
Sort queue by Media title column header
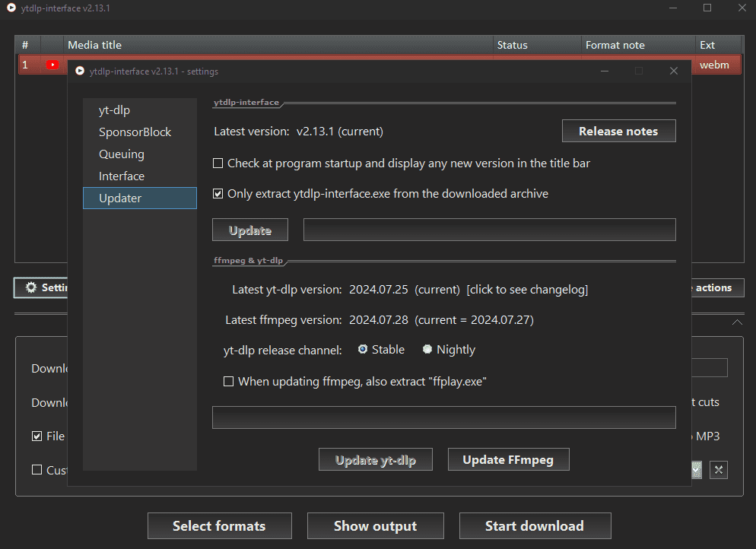278,45
